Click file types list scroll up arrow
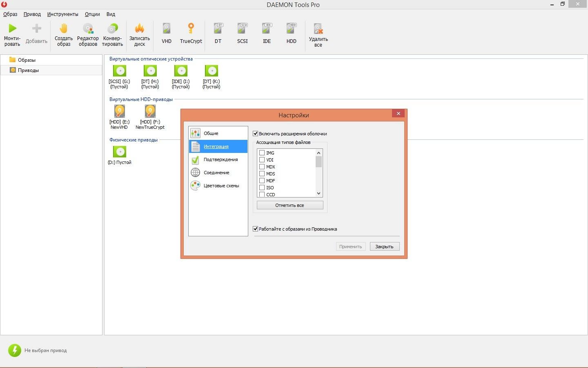Image resolution: width=588 pixels, height=368 pixels. pyautogui.click(x=318, y=153)
